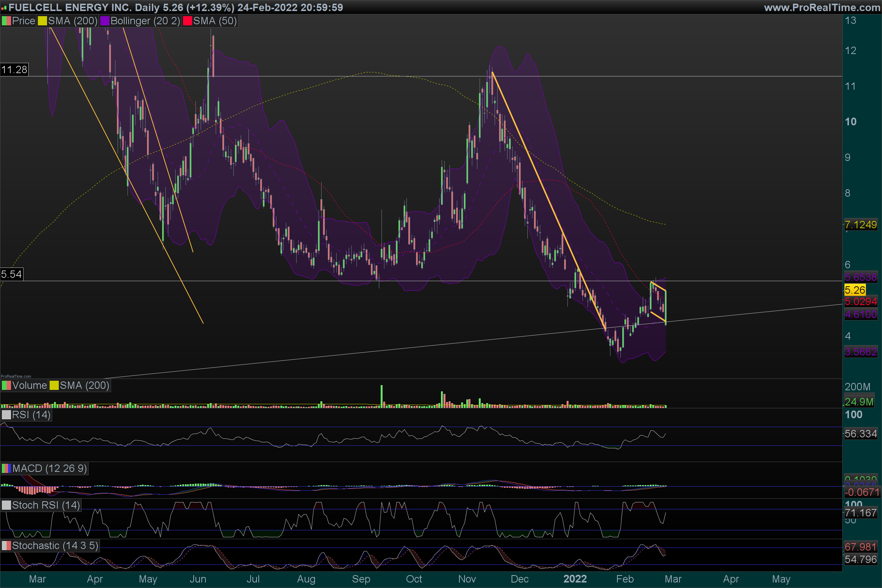882x588 pixels.
Task: Click the 5.54 horizontal line label
Action: 12,274
